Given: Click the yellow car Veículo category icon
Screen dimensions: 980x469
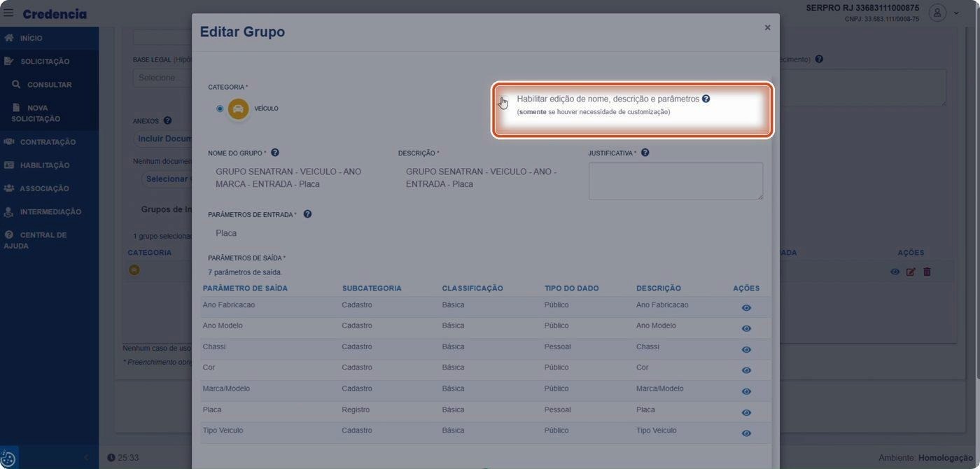Looking at the screenshot, I should tap(238, 108).
